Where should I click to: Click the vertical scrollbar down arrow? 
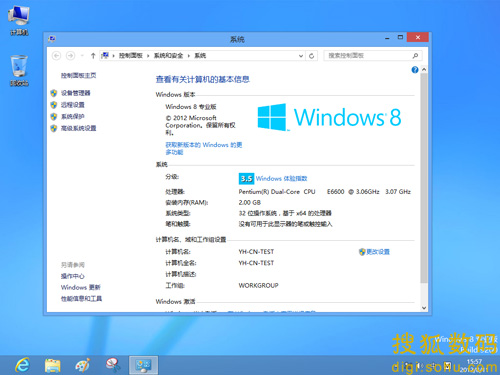(x=424, y=308)
